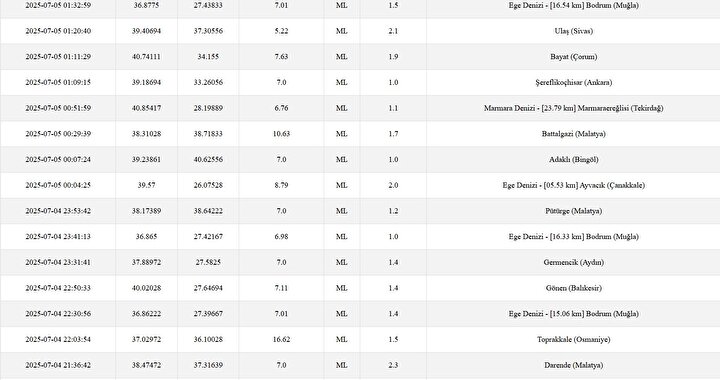Click the Bayat (Çorum) location cell
Viewport: 720px width, 380px height.
coord(573,57)
